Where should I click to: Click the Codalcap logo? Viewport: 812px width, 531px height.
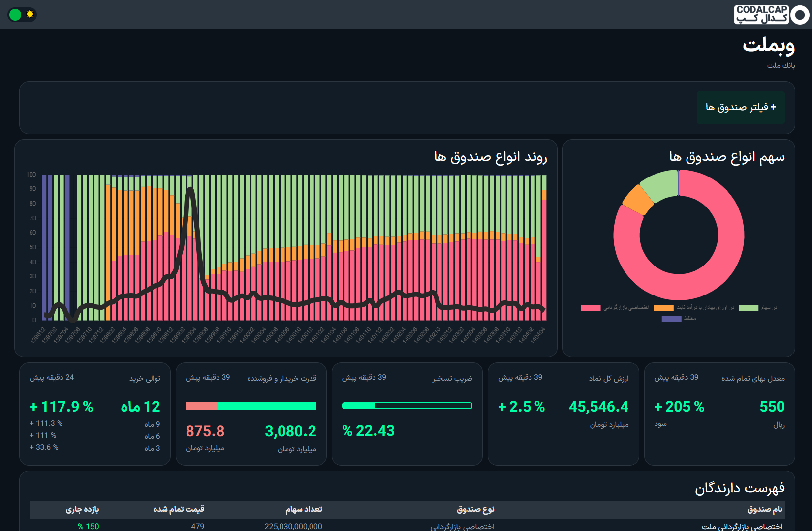(x=771, y=15)
